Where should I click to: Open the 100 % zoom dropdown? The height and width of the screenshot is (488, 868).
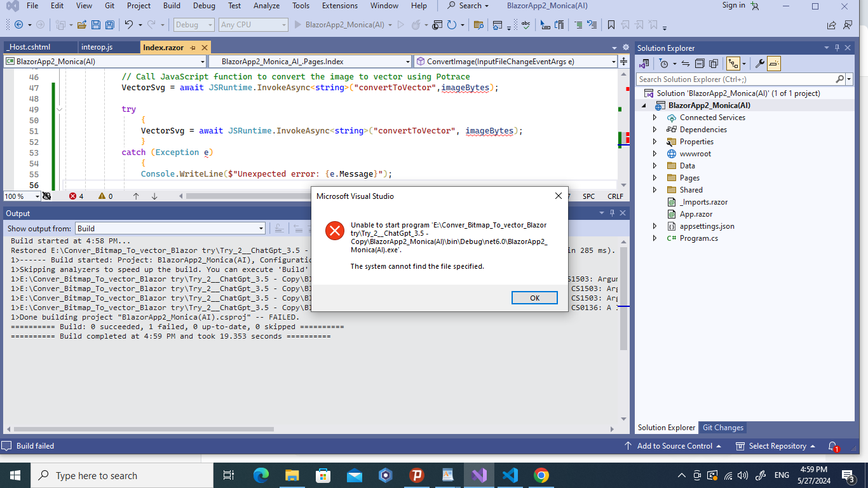(22, 196)
